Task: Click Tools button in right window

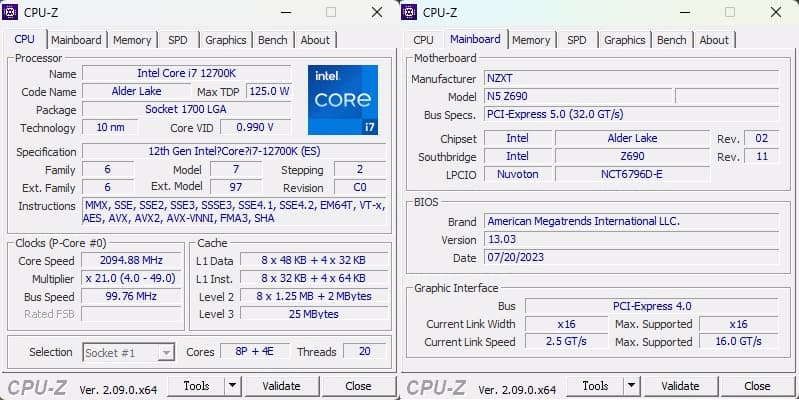Action: click(596, 386)
